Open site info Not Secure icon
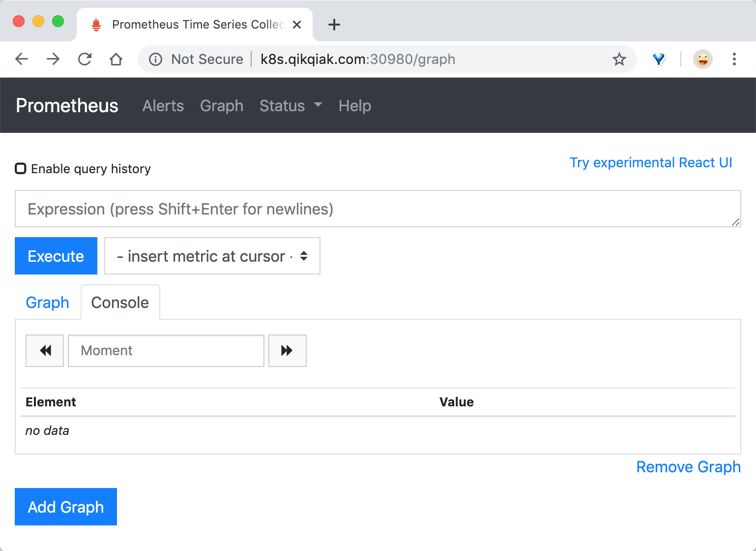This screenshot has height=551, width=756. click(x=155, y=60)
